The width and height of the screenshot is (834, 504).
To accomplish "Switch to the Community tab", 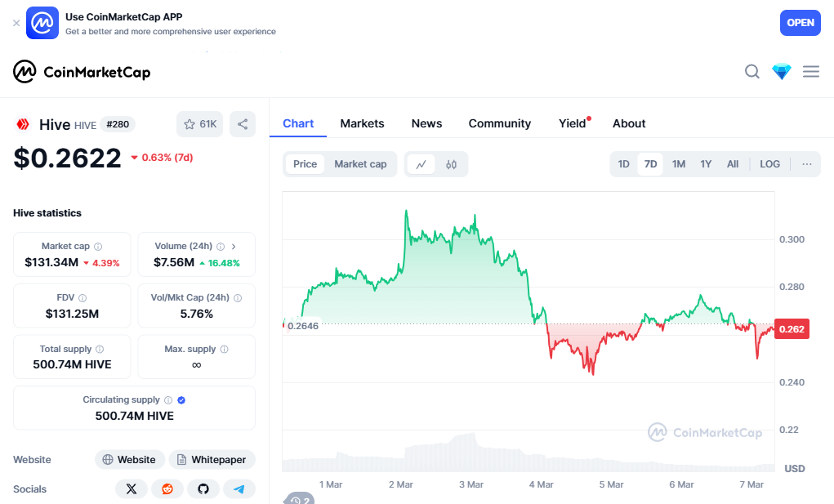I will click(499, 123).
